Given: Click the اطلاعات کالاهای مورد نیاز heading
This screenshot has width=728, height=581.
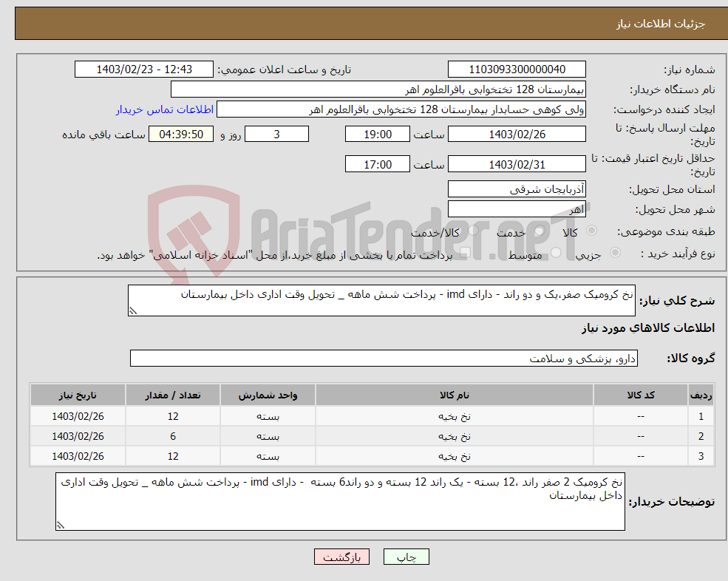Looking at the screenshot, I should (x=648, y=328).
